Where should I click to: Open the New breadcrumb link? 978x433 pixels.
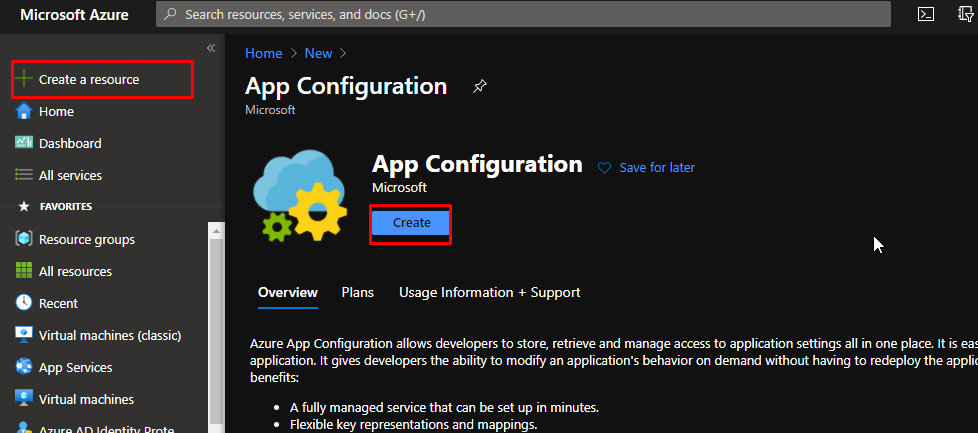tap(318, 53)
